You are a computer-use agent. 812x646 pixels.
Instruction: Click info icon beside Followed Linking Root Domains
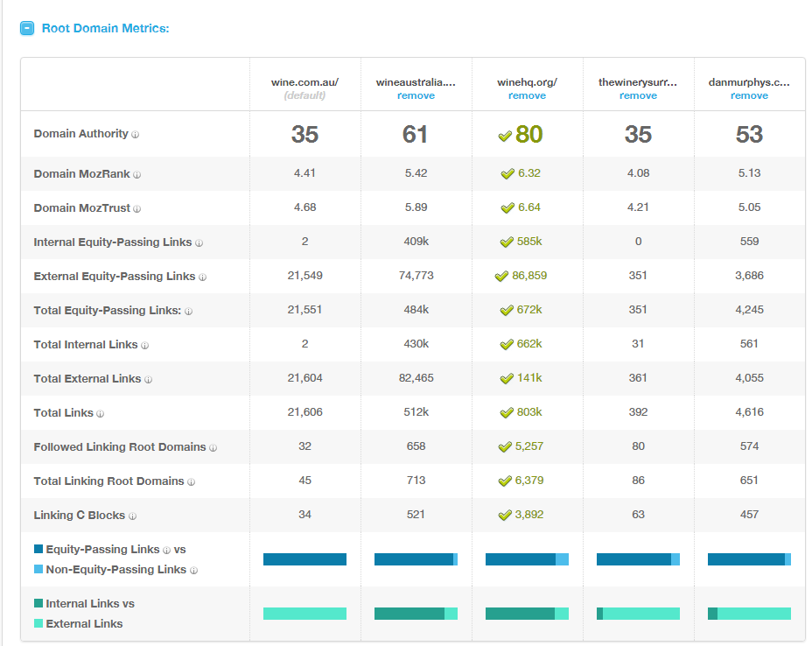(x=213, y=448)
